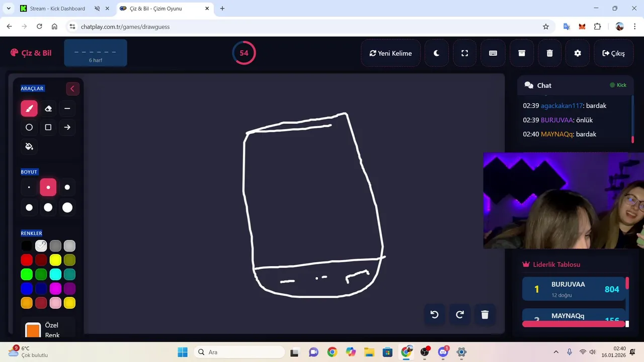
Task: Pick the purple color swatch
Action: pyautogui.click(x=70, y=289)
